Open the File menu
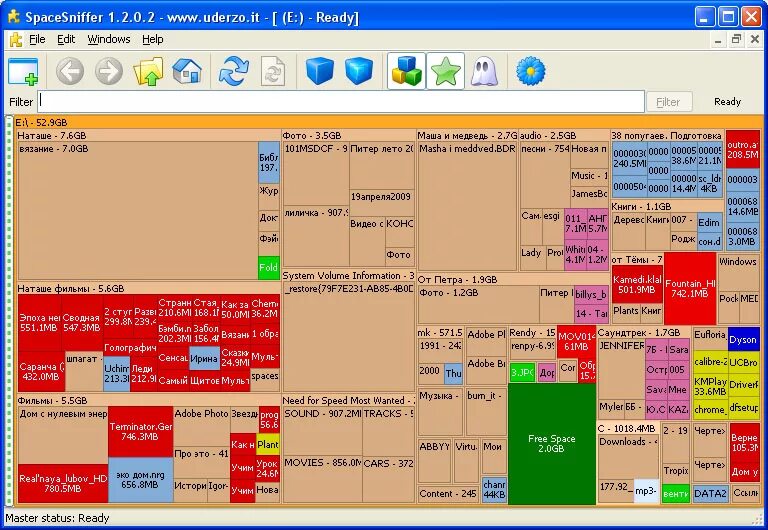 [37, 39]
